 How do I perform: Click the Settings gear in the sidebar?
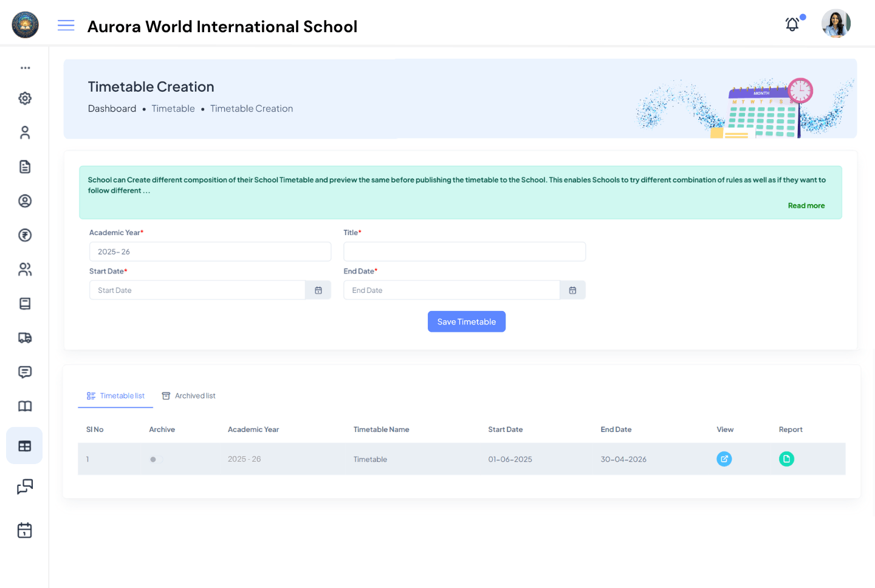[24, 98]
